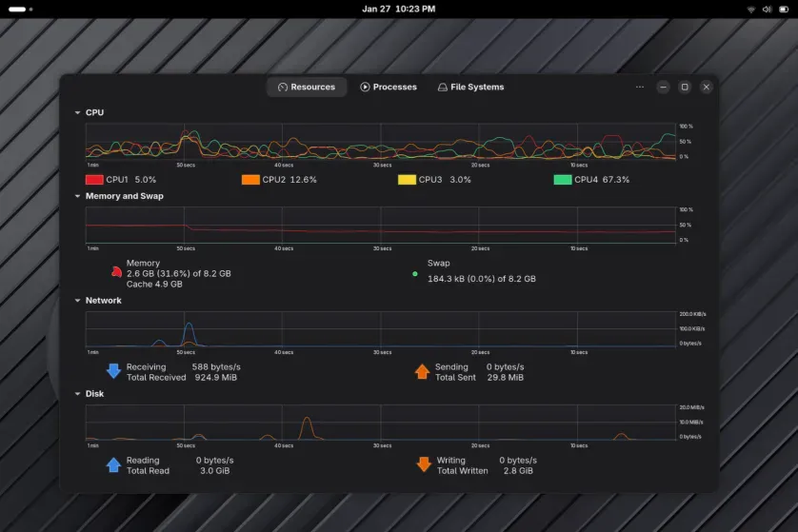
Task: Pick a new color for CPU4
Action: pyautogui.click(x=562, y=179)
